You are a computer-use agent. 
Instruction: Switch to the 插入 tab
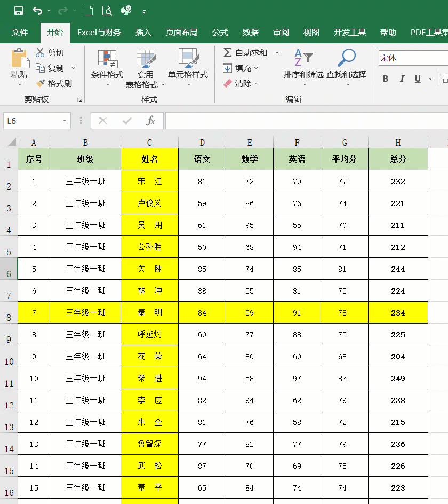143,33
